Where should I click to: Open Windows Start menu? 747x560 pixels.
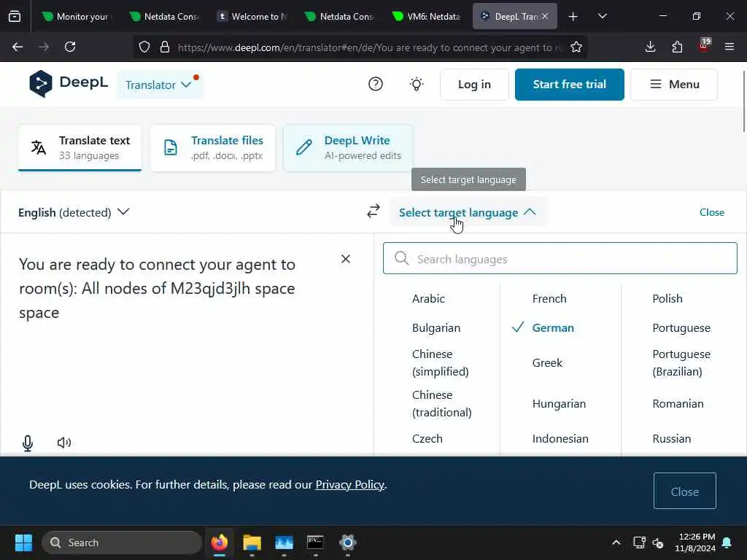pyautogui.click(x=23, y=542)
